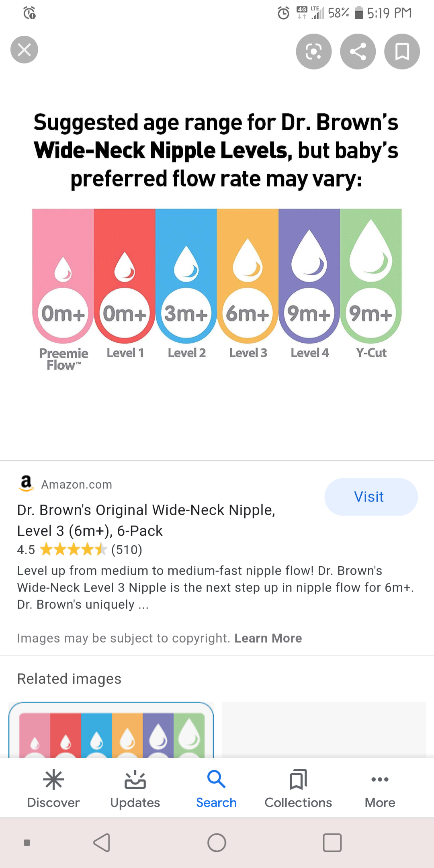
Task: Open Google Lens visual search icon
Action: click(314, 51)
